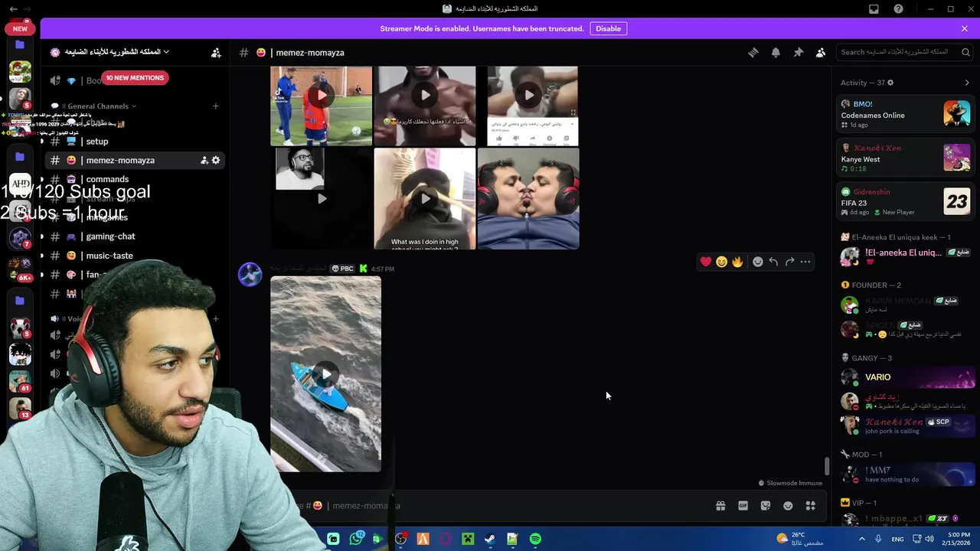Open Steam from the taskbar
980x551 pixels.
pyautogui.click(x=490, y=540)
